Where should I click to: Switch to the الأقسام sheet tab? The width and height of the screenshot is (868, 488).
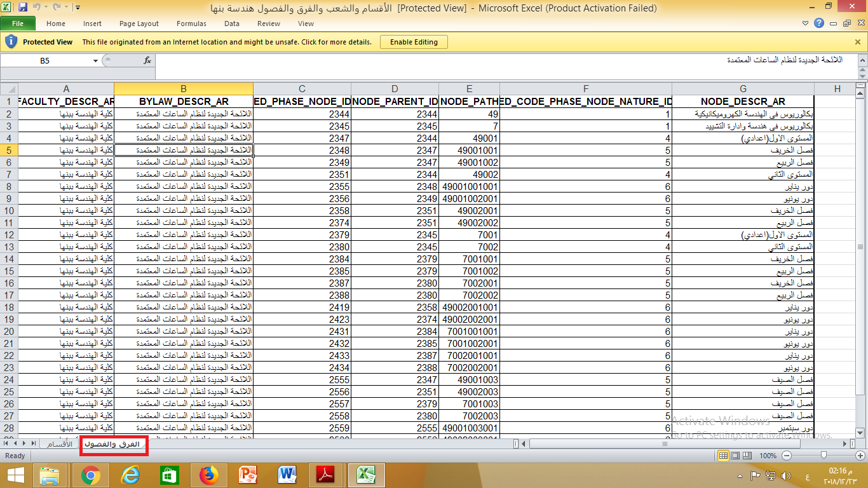[x=60, y=444]
